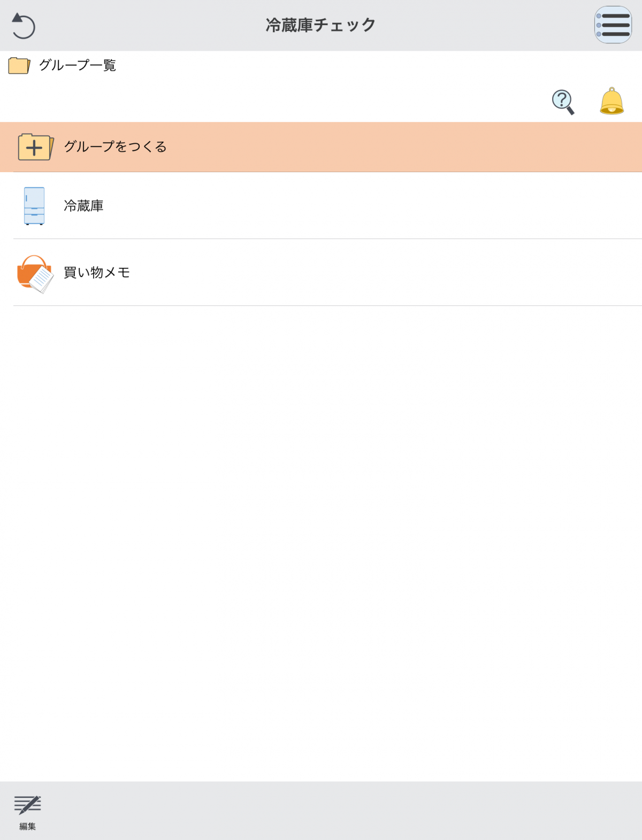This screenshot has width=642, height=840.
Task: Tap the グループ一覧 heading text
Action: [78, 65]
